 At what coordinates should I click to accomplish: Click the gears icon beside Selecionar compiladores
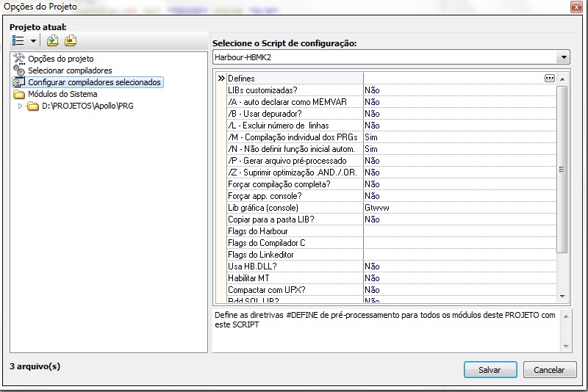tap(19, 70)
